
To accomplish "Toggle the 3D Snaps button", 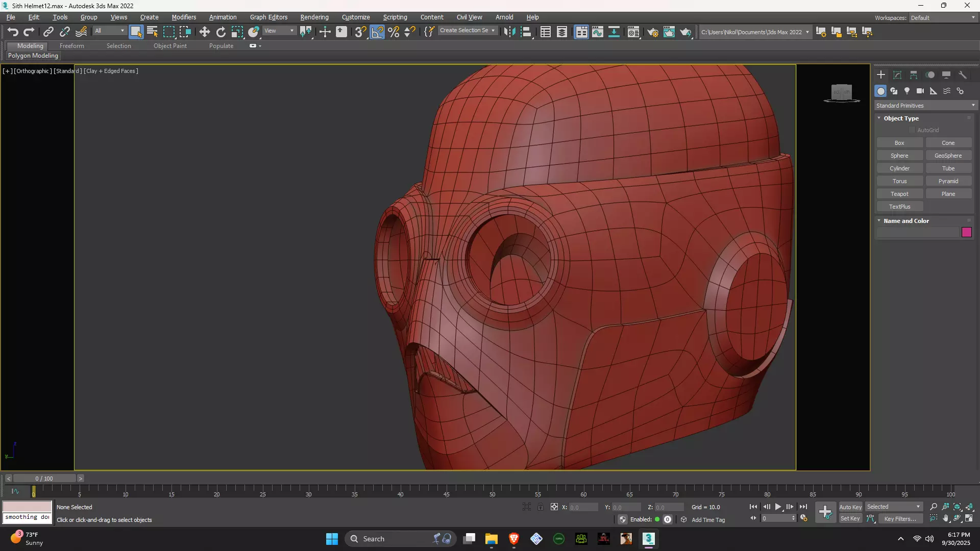I will [360, 32].
